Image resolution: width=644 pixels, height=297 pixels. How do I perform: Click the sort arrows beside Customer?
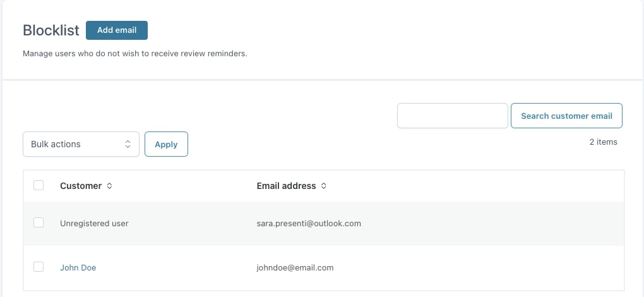pos(109,186)
